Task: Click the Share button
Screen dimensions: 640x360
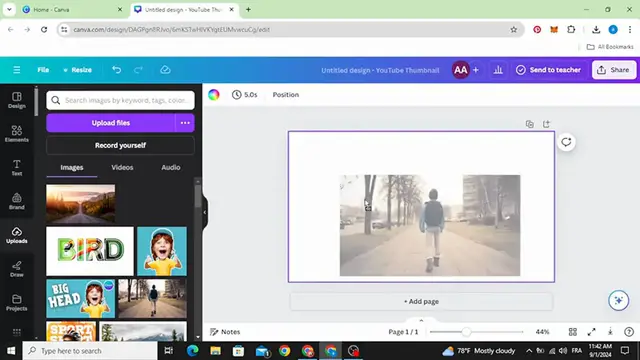Action: (x=614, y=70)
